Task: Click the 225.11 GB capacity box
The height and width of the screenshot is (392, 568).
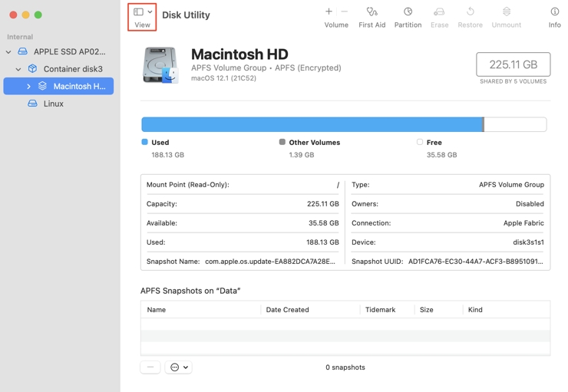Action: [513, 64]
